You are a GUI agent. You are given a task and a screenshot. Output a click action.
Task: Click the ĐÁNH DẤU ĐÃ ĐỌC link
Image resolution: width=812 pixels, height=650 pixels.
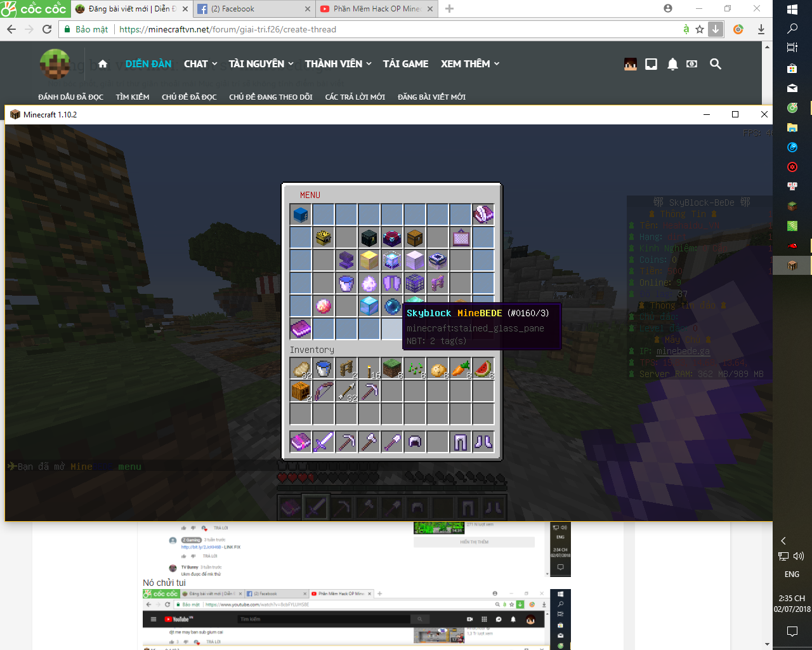(x=70, y=97)
